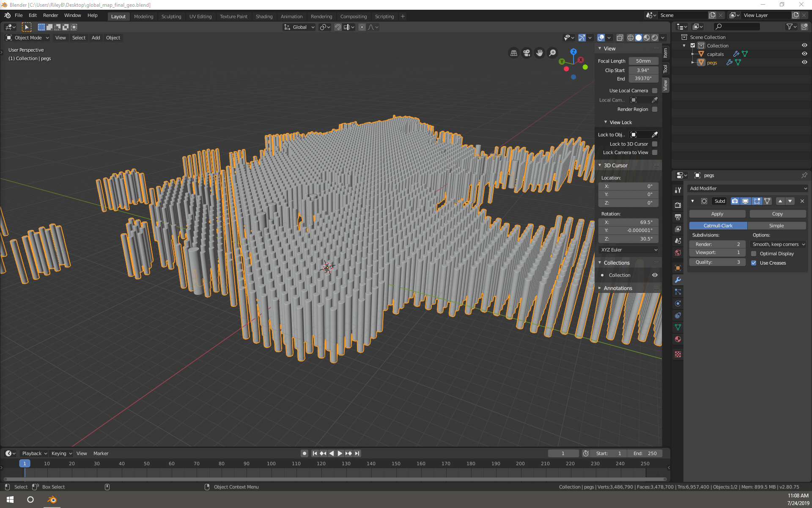Open the Material properties tab
The width and height of the screenshot is (812, 508).
[x=678, y=339]
